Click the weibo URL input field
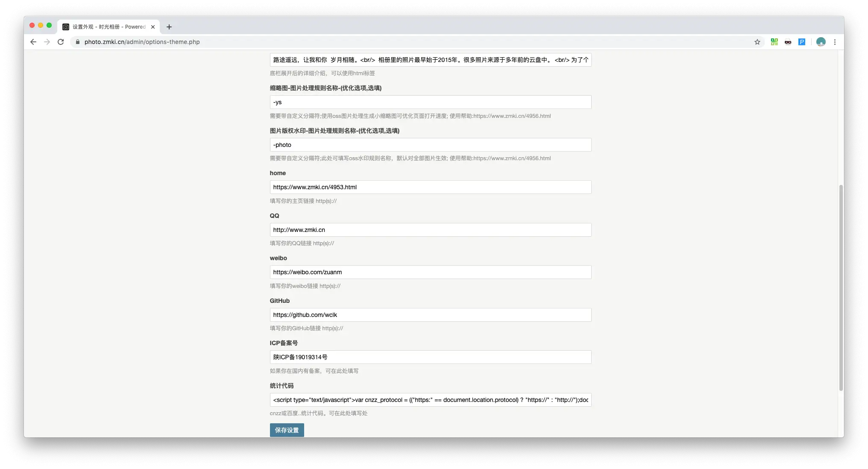 [x=430, y=272]
